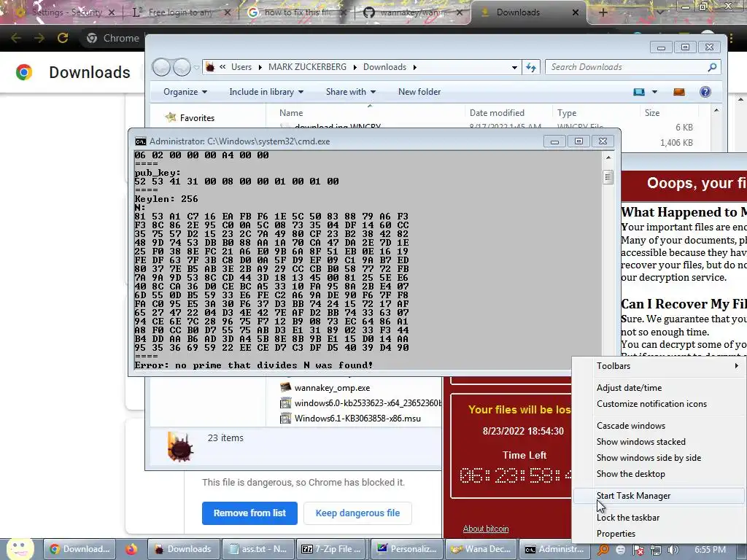Screen dimensions: 747x560
Task: Open a new Chrome tab with plus
Action: (603, 12)
